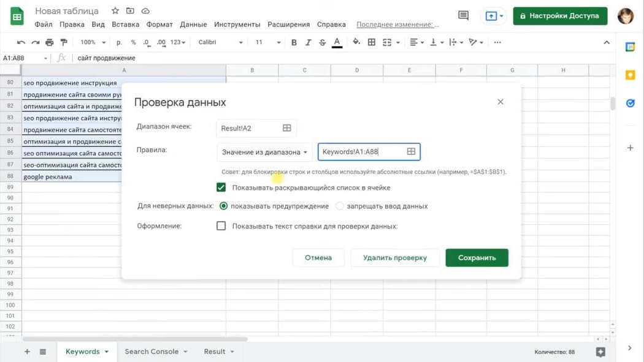The height and width of the screenshot is (362, 644).
Task: Open comment history icon
Action: 463,16
